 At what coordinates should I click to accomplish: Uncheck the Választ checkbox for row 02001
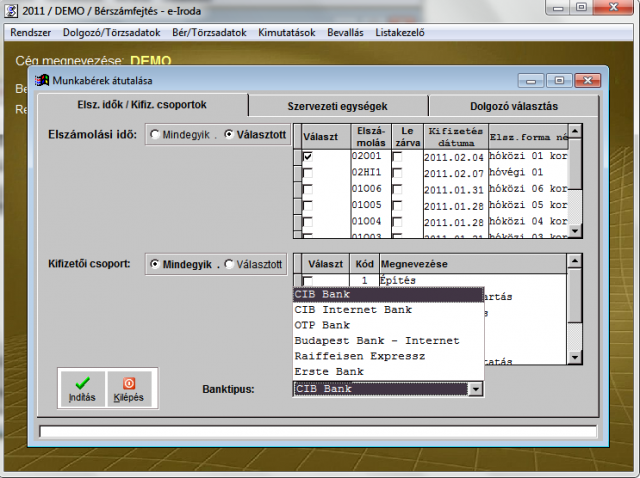point(308,157)
